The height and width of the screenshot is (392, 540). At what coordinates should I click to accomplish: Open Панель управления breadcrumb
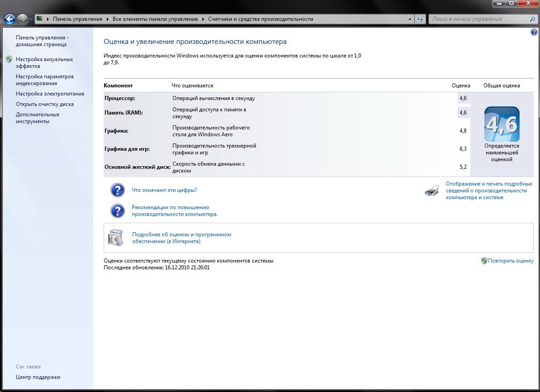77,19
